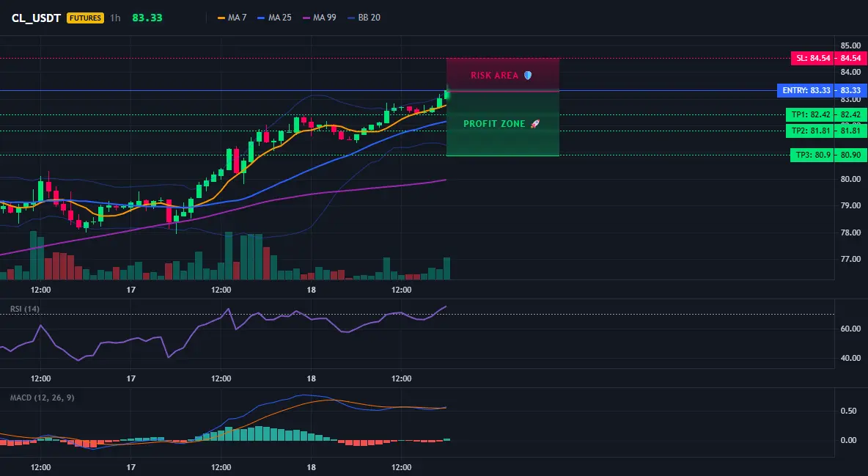The width and height of the screenshot is (868, 476).
Task: Open the 1h timeframe selector
Action: [115, 18]
